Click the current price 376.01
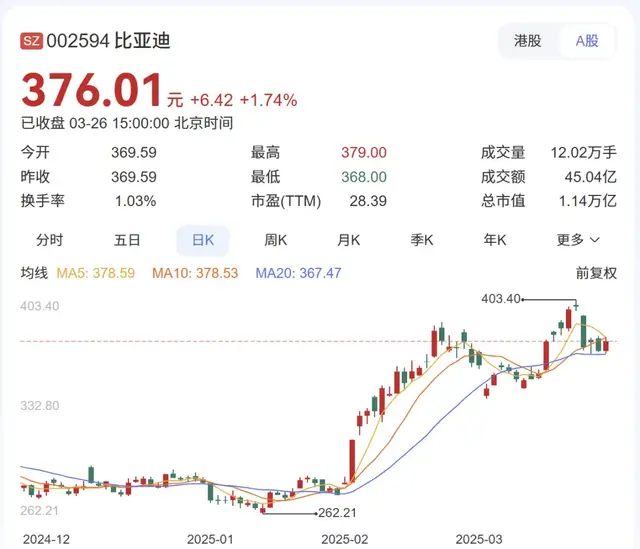 (92, 90)
